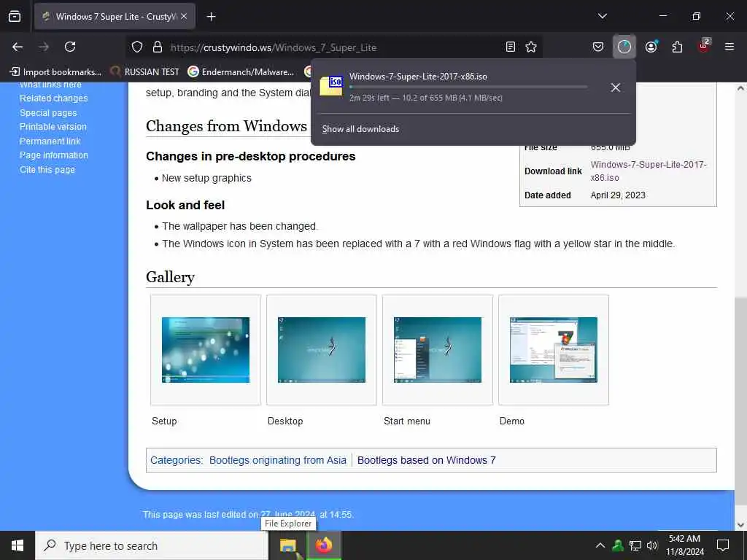
Task: Click the download progress bar
Action: pyautogui.click(x=468, y=87)
